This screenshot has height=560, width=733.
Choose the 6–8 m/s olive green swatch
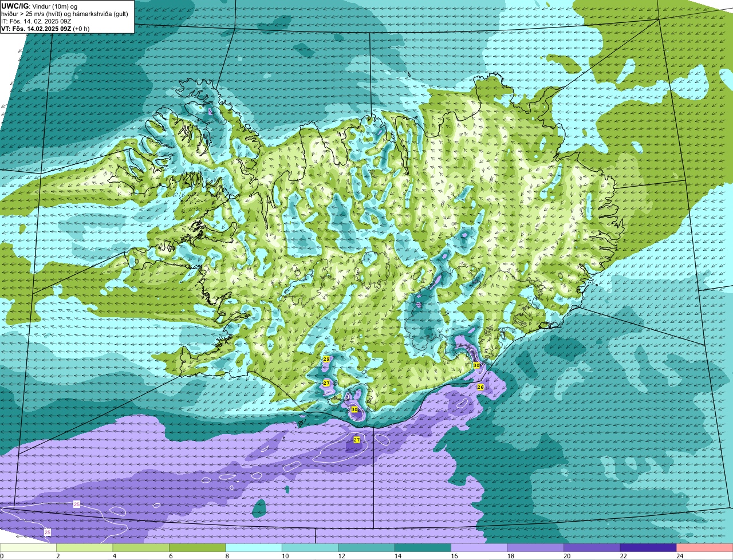click(198, 547)
